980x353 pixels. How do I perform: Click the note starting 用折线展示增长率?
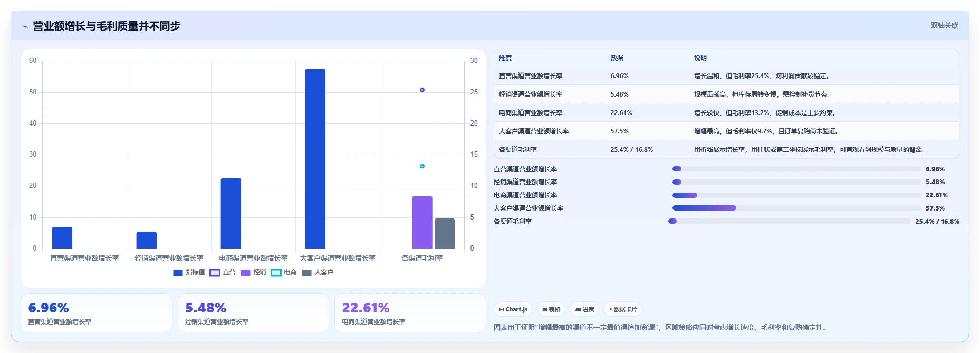[x=811, y=150]
